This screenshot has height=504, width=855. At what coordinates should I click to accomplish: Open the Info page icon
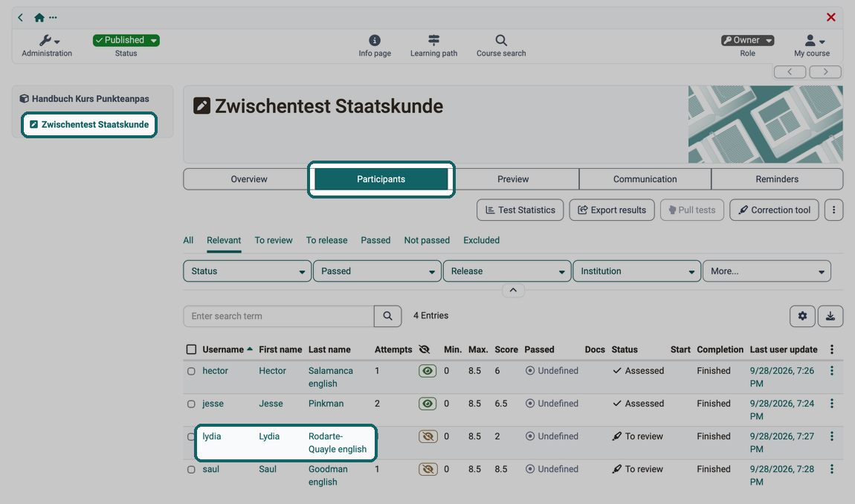(x=375, y=40)
